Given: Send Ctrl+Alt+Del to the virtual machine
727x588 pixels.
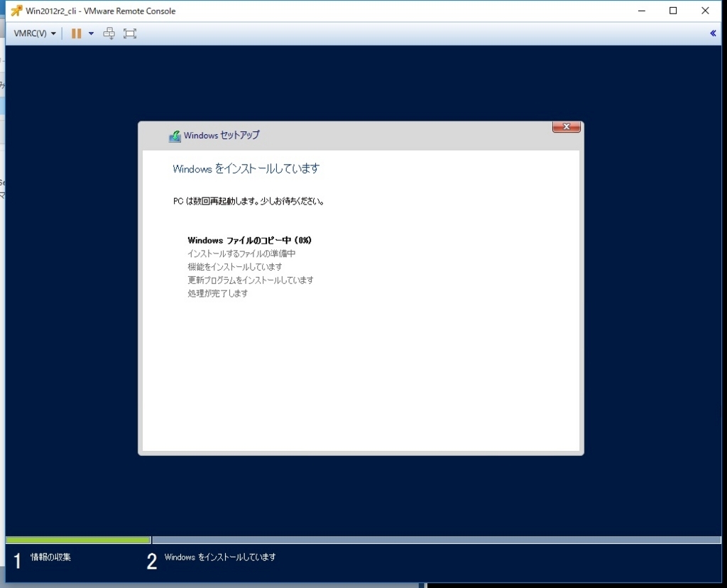Looking at the screenshot, I should click(x=109, y=33).
